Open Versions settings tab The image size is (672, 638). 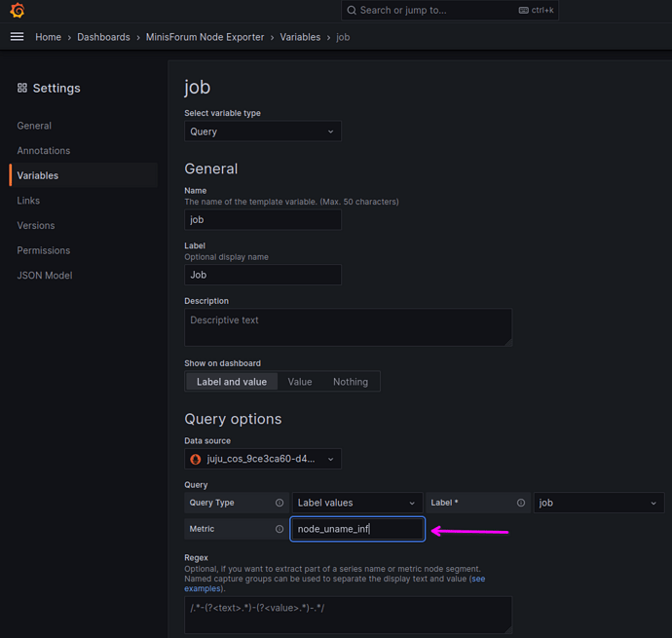pyautogui.click(x=36, y=225)
